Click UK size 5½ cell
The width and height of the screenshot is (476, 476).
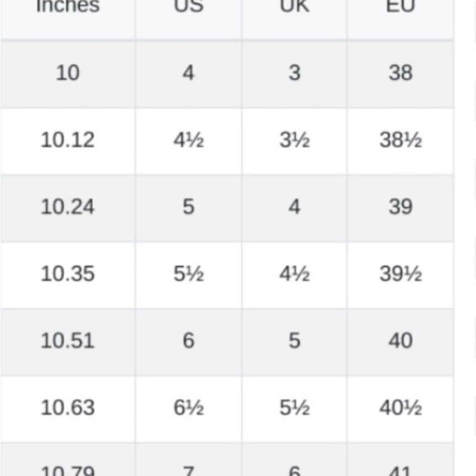coord(294,408)
